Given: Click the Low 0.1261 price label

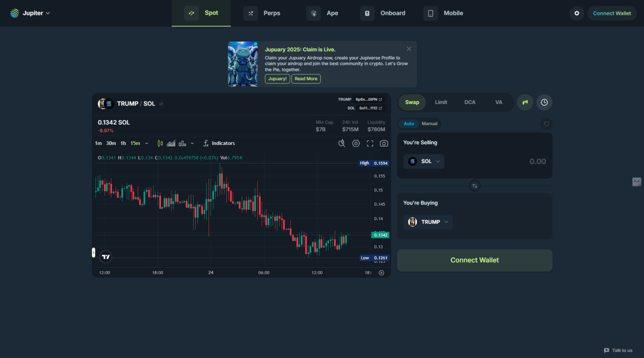Looking at the screenshot, I should click(374, 258).
